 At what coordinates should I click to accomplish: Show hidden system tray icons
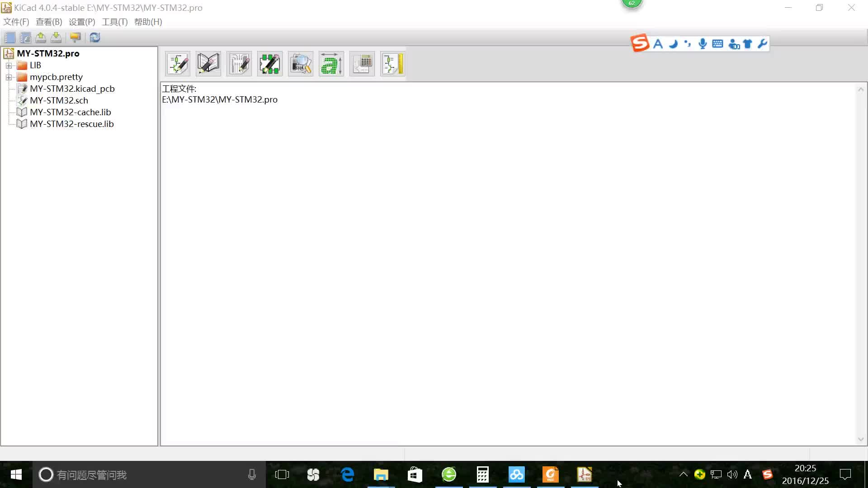tap(684, 474)
